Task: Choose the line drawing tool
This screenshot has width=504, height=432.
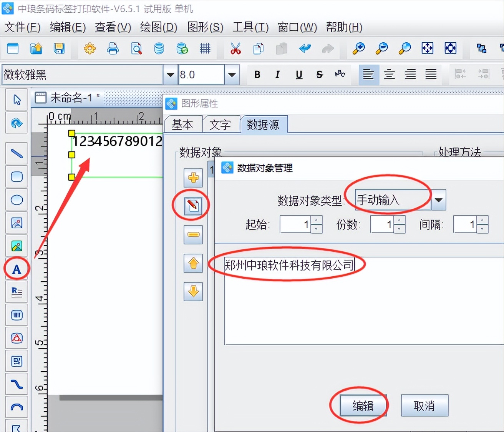Action: point(17,153)
